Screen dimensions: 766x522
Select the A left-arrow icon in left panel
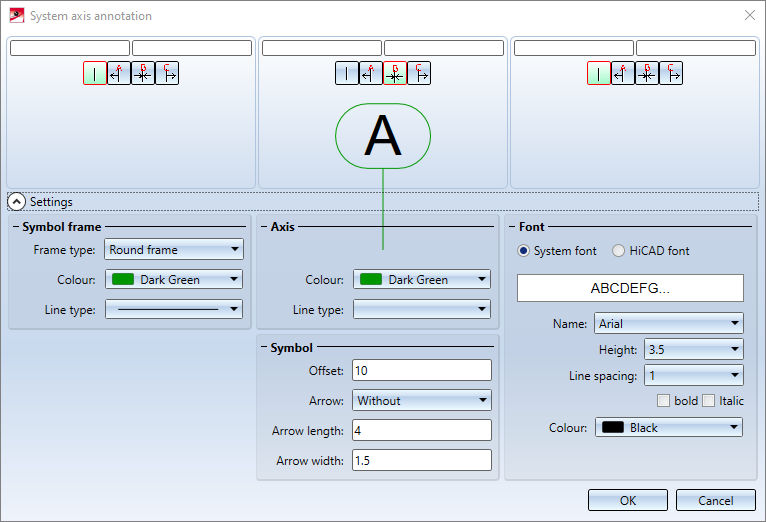coord(119,73)
